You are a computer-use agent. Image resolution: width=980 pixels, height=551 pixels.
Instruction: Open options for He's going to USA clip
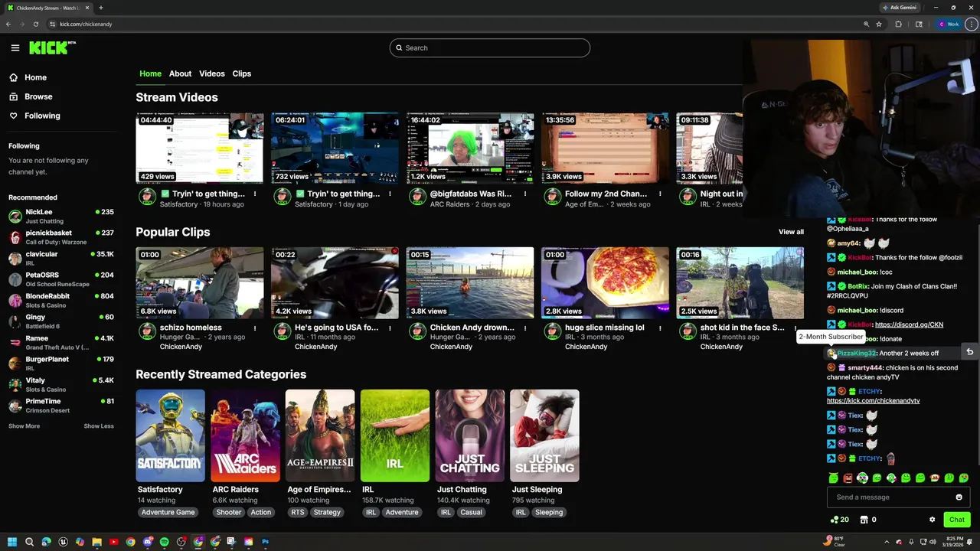(x=390, y=328)
